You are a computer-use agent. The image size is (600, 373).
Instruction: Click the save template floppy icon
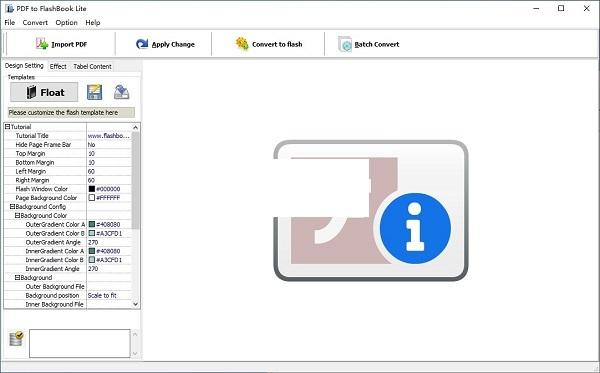pos(95,92)
